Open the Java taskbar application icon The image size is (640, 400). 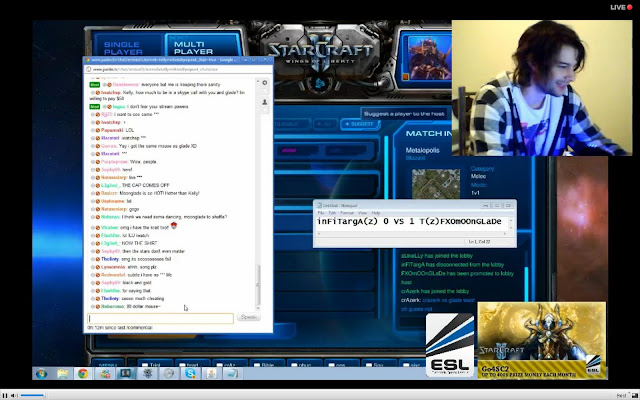211,373
